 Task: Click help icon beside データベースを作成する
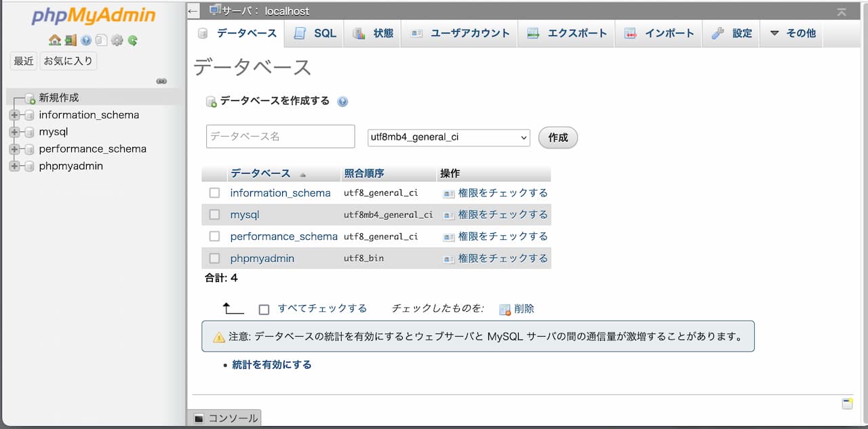342,102
